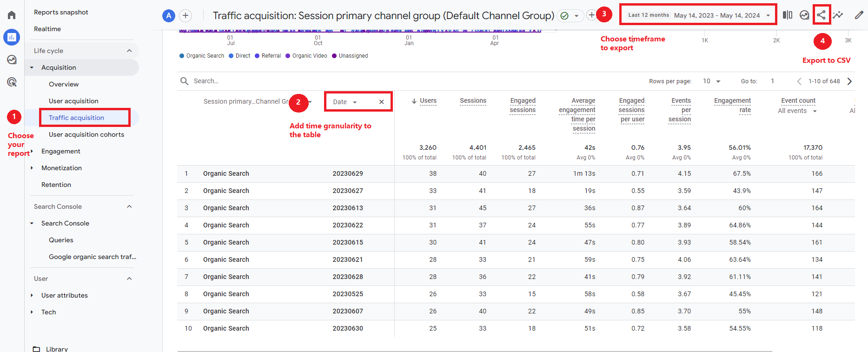
Task: Sort the table by the Sessions column
Action: [473, 100]
